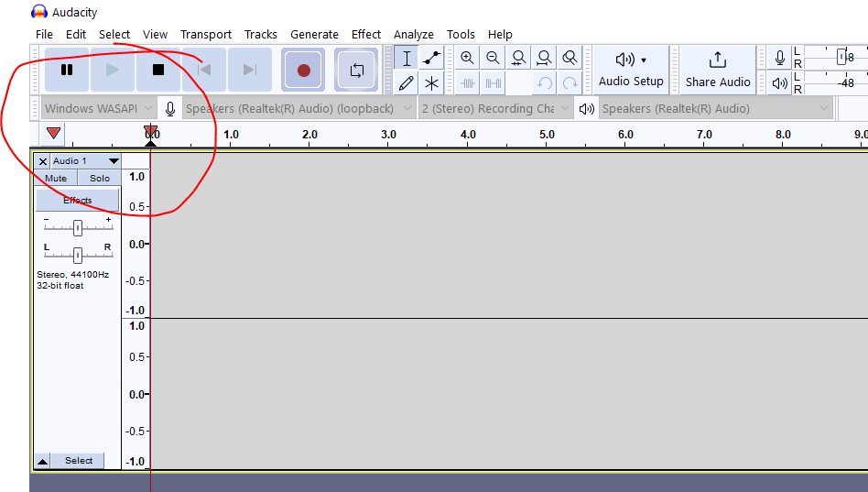This screenshot has width=868, height=492.
Task: Click the playhead marker at 0.0
Action: coord(150,133)
